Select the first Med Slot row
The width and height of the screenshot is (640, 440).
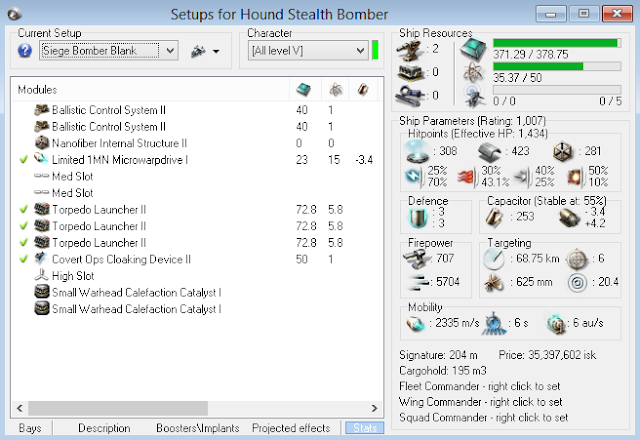[x=197, y=176]
